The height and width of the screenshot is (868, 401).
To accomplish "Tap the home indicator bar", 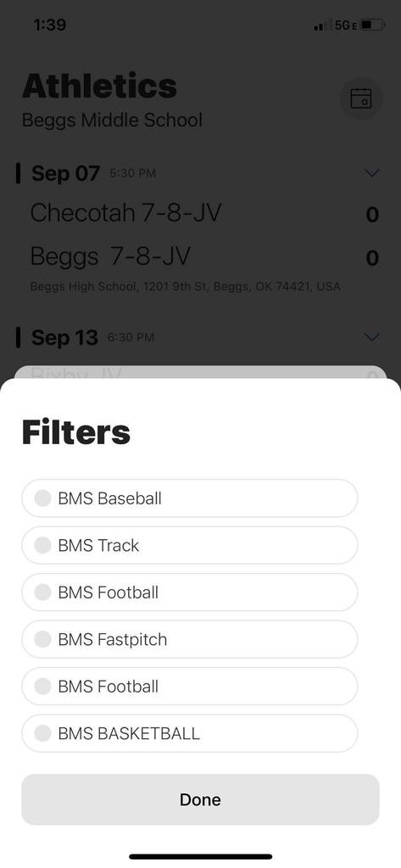I will [200, 856].
